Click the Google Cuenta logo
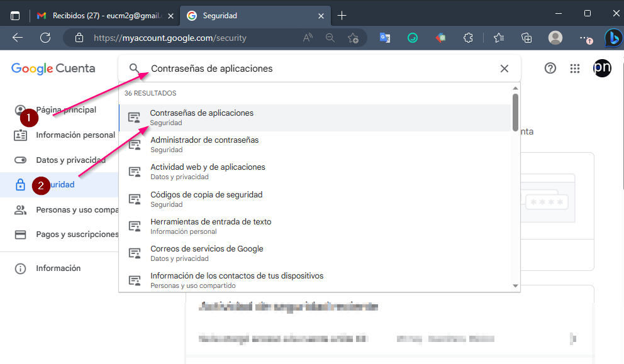Screen dimensions: 624x364 (x=53, y=69)
